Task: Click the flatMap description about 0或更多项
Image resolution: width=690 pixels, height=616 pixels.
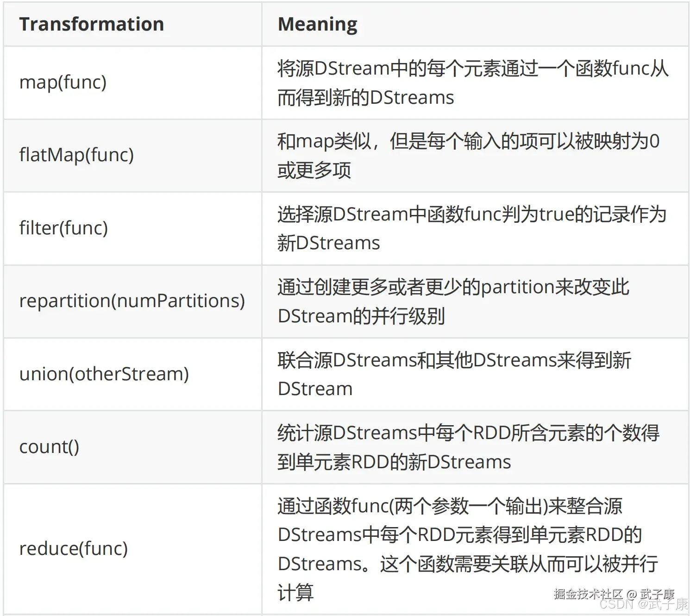Action: (x=468, y=156)
